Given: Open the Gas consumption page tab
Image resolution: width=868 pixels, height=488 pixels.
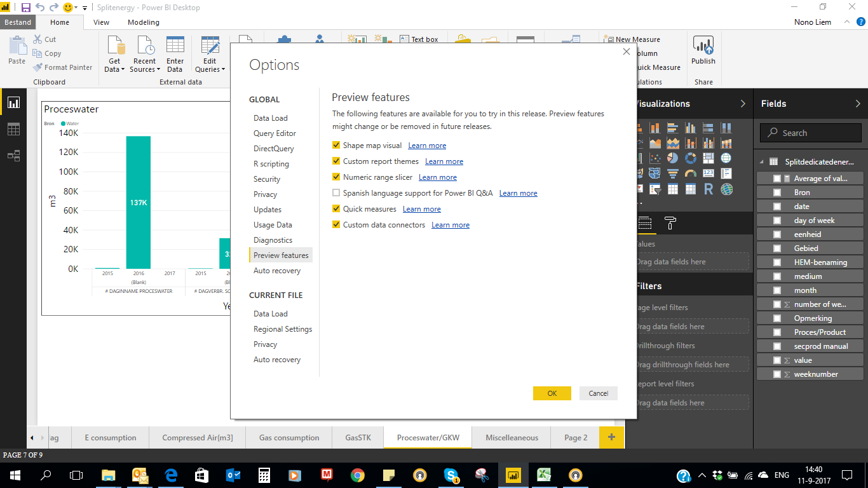Looking at the screenshot, I should tap(289, 438).
